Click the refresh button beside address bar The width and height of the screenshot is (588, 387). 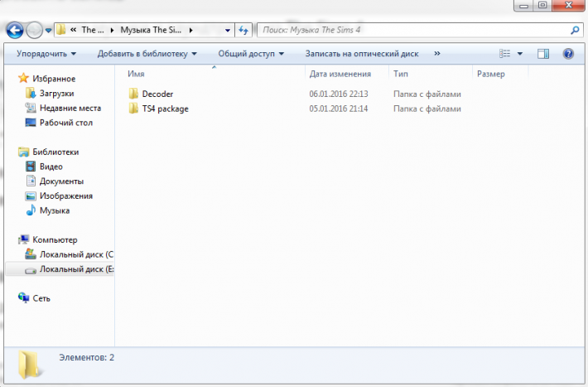(243, 30)
